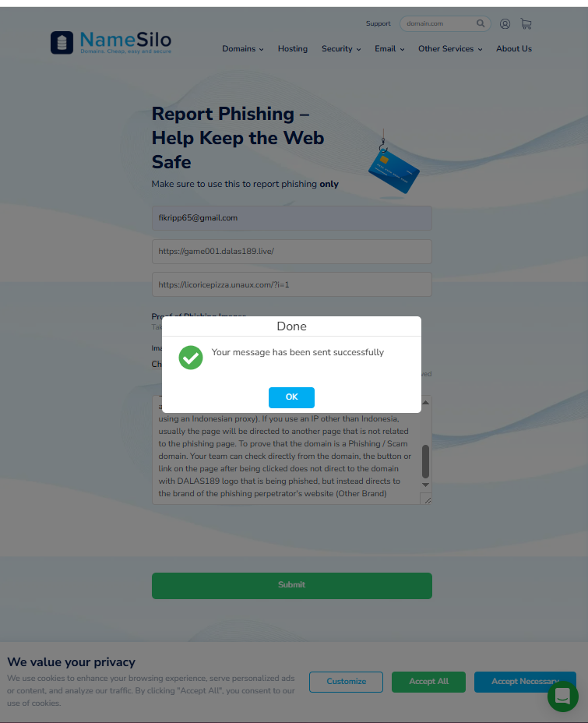Click the search magnifier icon
The width and height of the screenshot is (588, 723).
tap(481, 23)
